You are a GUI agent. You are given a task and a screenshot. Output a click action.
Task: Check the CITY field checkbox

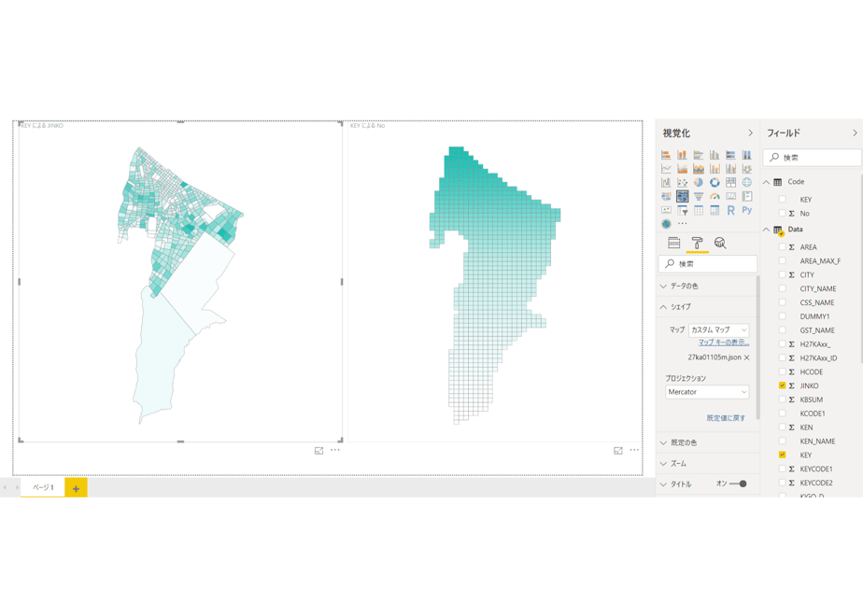point(782,274)
